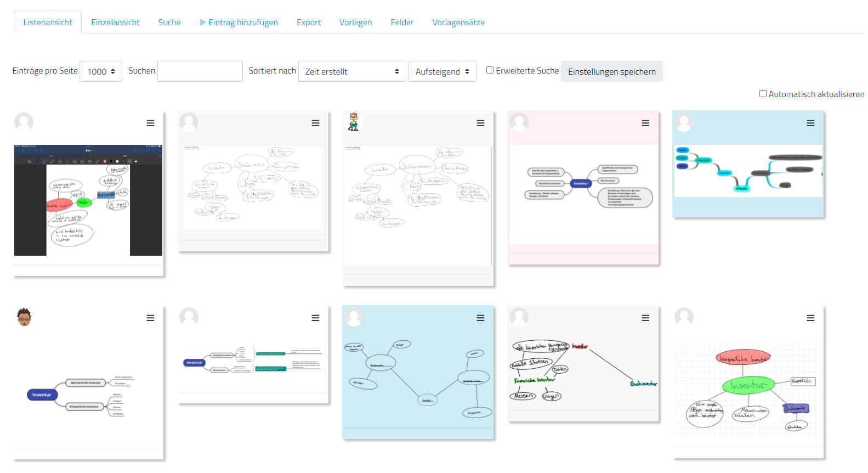Open menu on card with teal INVENTUR mindmap
This screenshot has width=868, height=473.
tap(315, 318)
